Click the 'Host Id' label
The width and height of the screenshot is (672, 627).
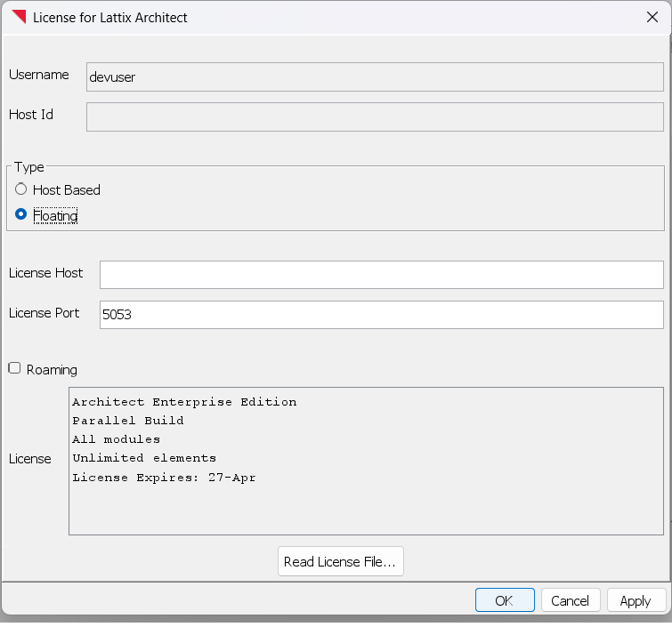[x=31, y=115]
